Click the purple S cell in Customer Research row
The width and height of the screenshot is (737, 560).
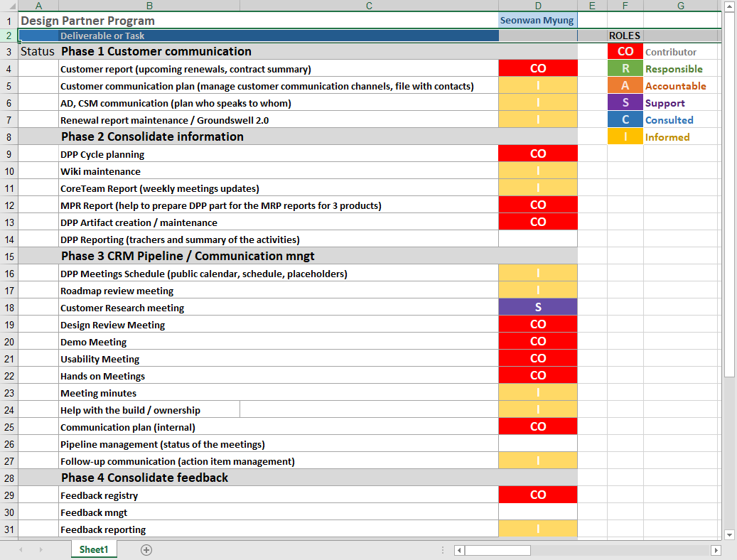click(x=538, y=307)
